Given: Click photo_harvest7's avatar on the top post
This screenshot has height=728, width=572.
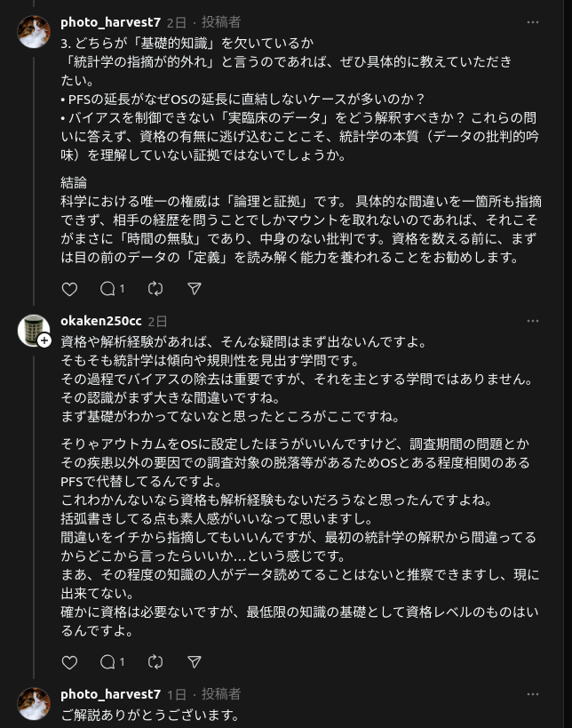Looking at the screenshot, I should pos(34,32).
